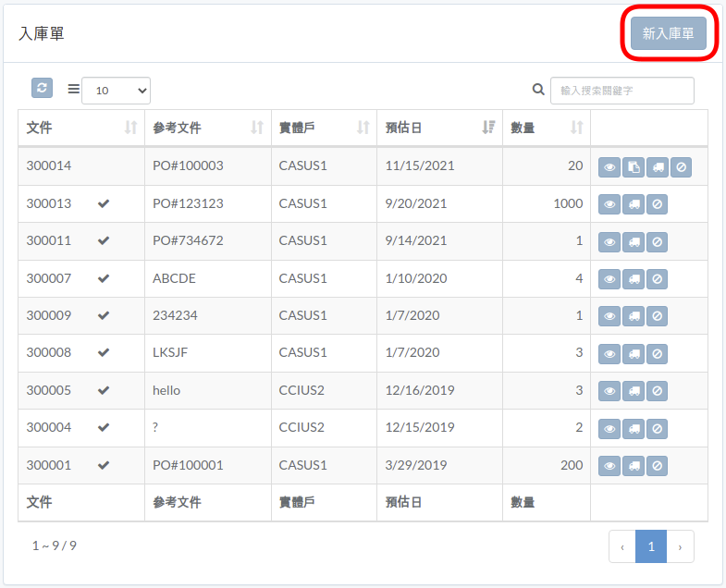
Task: Open the rows-per-page dropdown showing 10
Action: coord(116,91)
